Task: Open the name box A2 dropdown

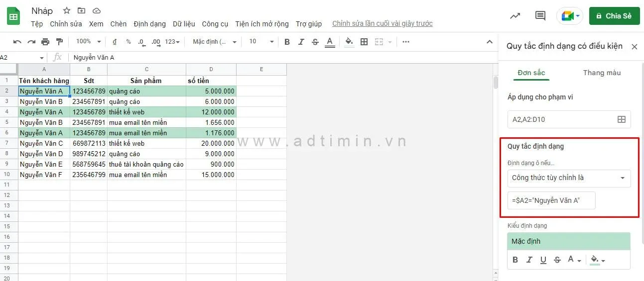Action: pyautogui.click(x=41, y=58)
